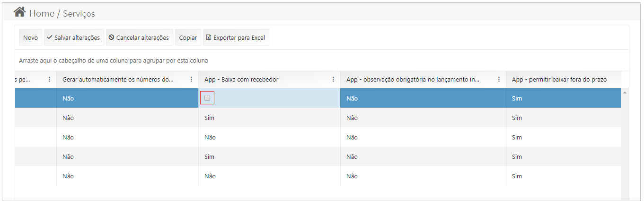Viewport: 644px width, 203px height.
Task: Click the Novo button
Action: coord(30,37)
